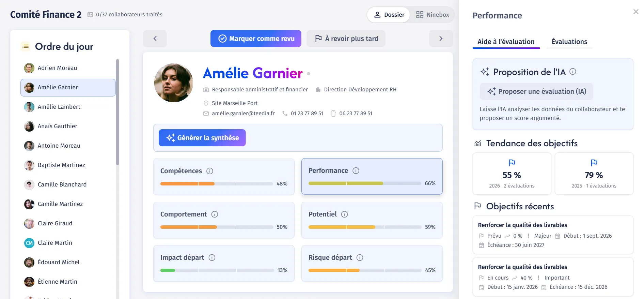This screenshot has height=299, width=644.
Task: Click Proposer une évaluation (IA)
Action: (536, 91)
